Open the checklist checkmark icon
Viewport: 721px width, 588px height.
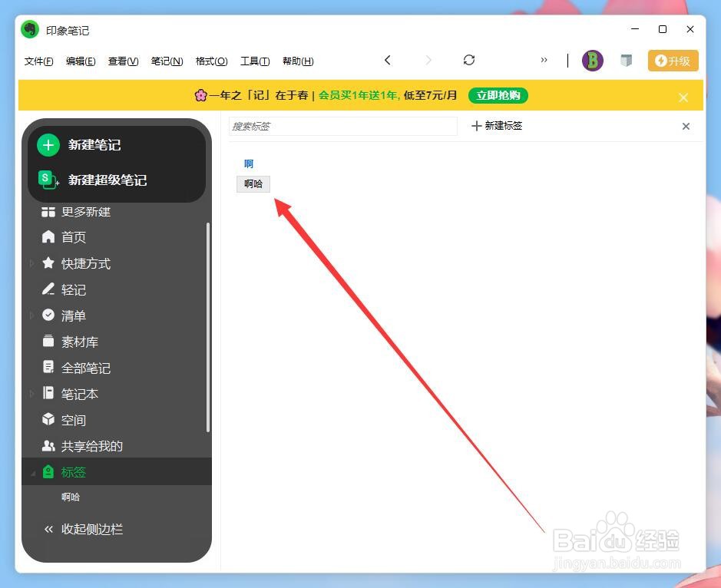[x=48, y=315]
